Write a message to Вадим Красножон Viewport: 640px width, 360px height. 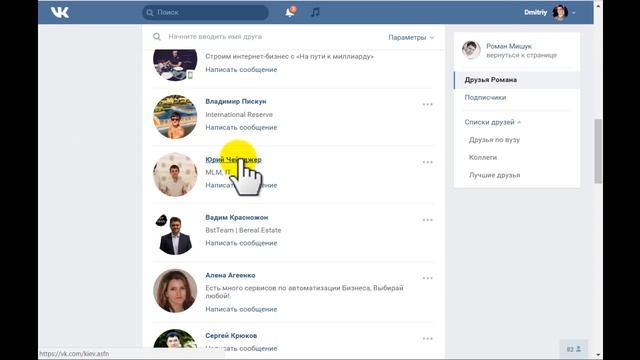(x=241, y=243)
